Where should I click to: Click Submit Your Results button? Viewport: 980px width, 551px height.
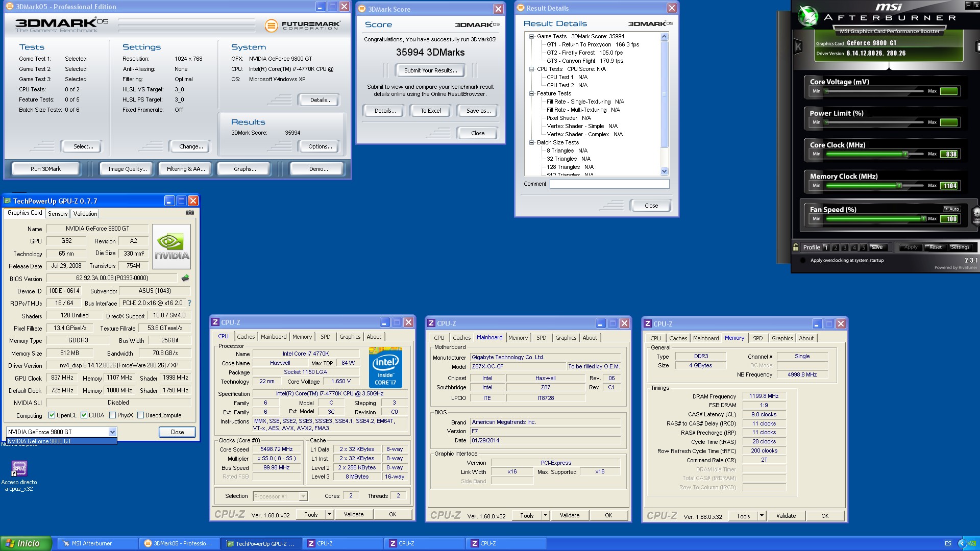[430, 70]
